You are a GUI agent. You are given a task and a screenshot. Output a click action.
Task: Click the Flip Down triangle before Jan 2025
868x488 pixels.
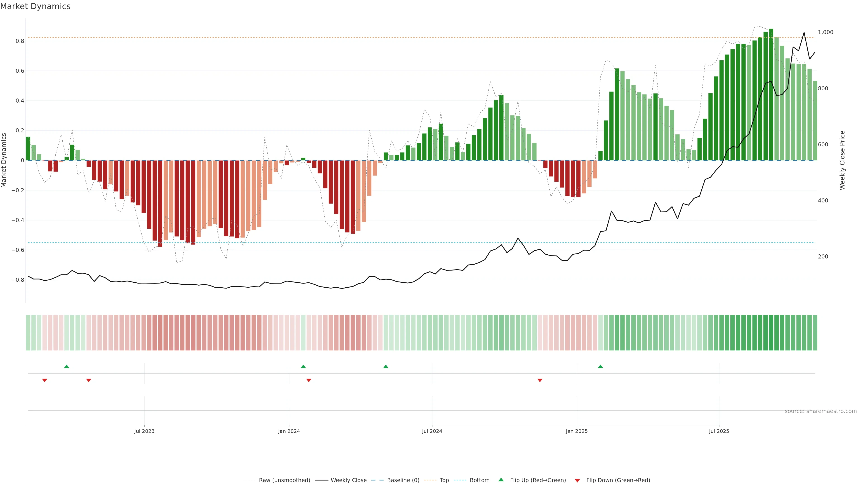coord(540,380)
